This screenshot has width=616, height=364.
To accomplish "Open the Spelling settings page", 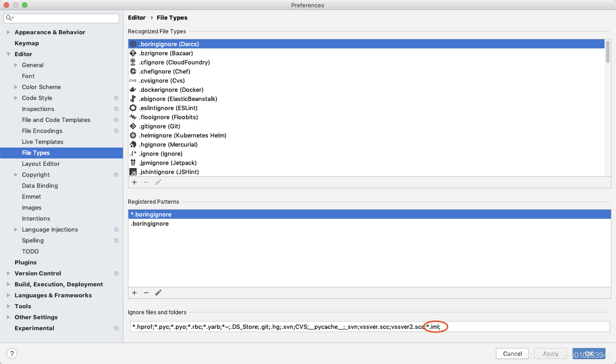I will click(33, 240).
